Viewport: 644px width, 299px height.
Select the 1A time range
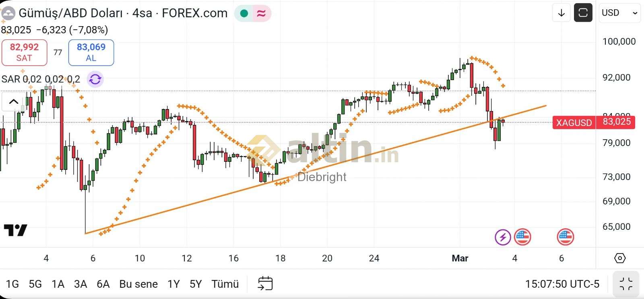pos(58,284)
